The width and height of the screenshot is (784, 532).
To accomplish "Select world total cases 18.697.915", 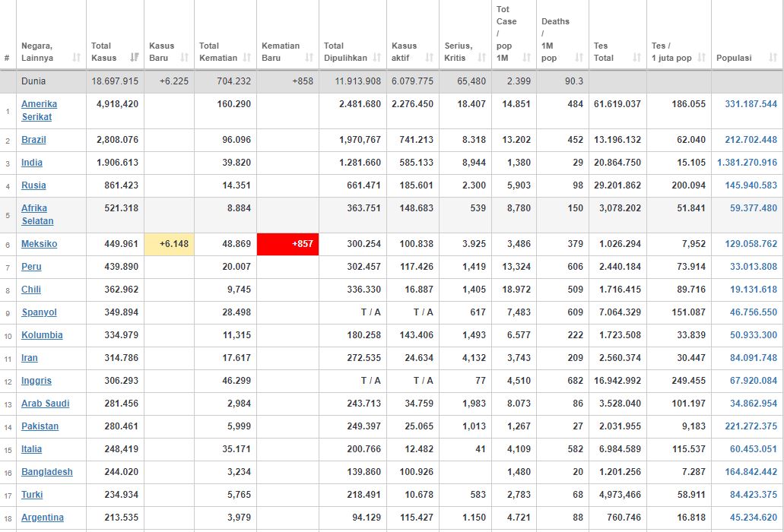I will [115, 81].
